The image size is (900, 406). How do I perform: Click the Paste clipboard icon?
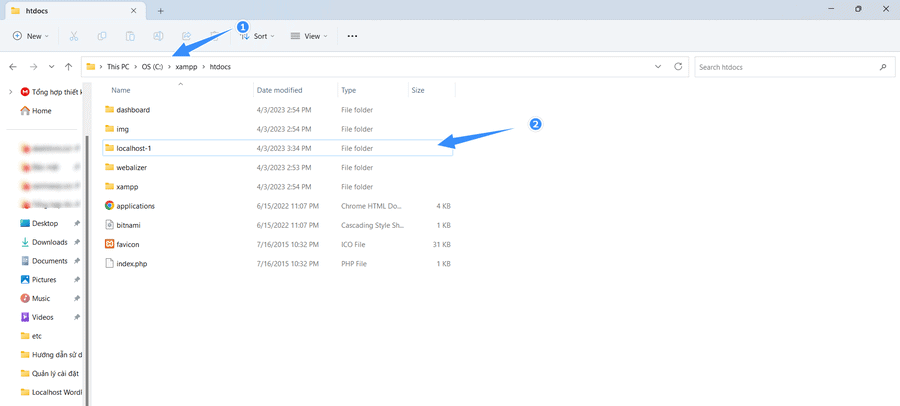coord(130,36)
